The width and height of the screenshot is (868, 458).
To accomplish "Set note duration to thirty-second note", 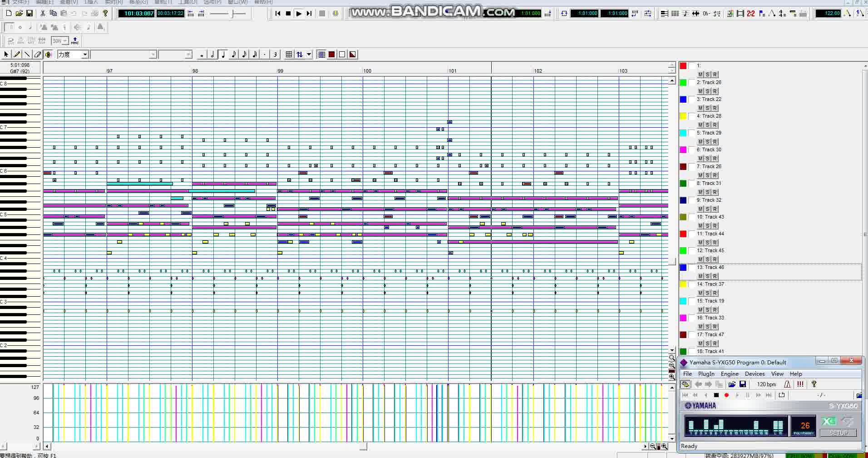I will click(x=254, y=55).
